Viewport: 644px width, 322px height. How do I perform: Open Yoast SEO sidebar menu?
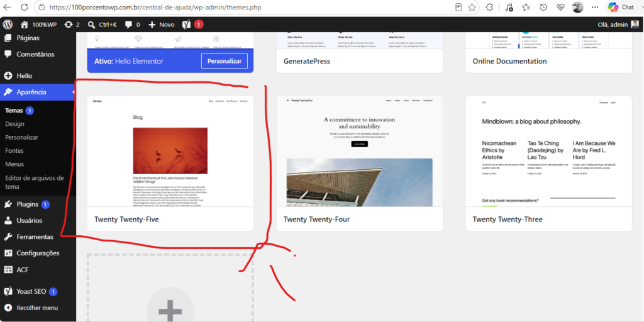(38, 292)
